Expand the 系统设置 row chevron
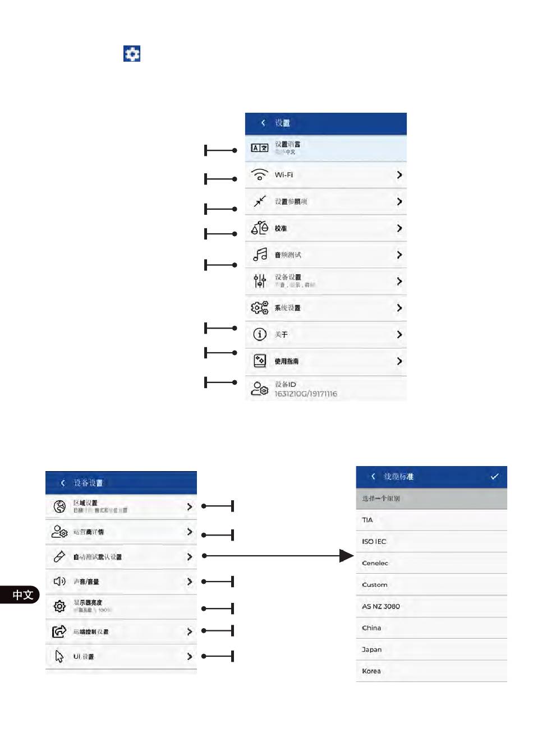Viewport: 533px width, 756px height. (x=399, y=308)
